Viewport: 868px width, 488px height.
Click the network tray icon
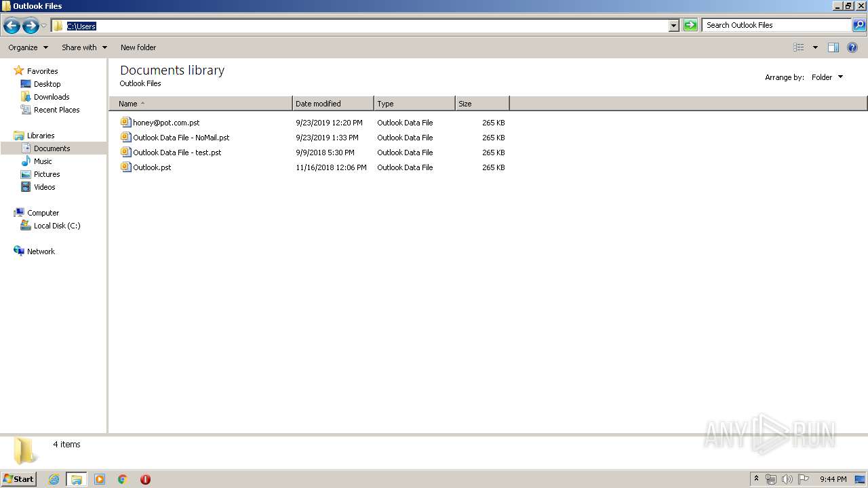[x=771, y=479]
